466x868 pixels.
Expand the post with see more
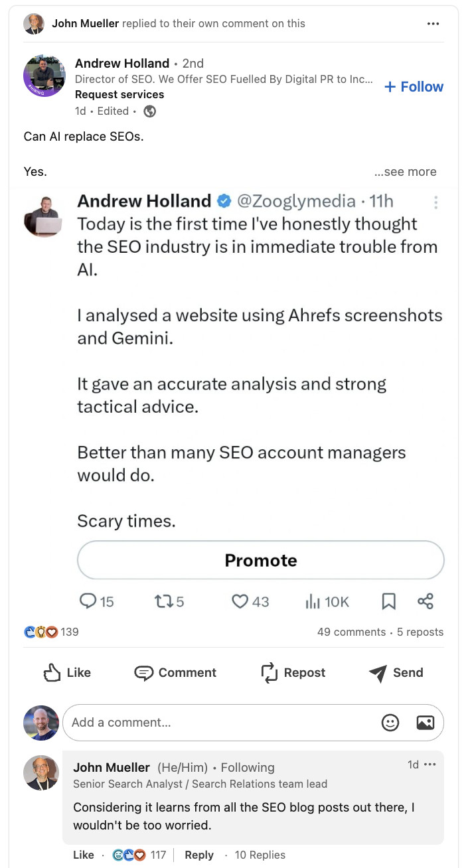tap(405, 171)
